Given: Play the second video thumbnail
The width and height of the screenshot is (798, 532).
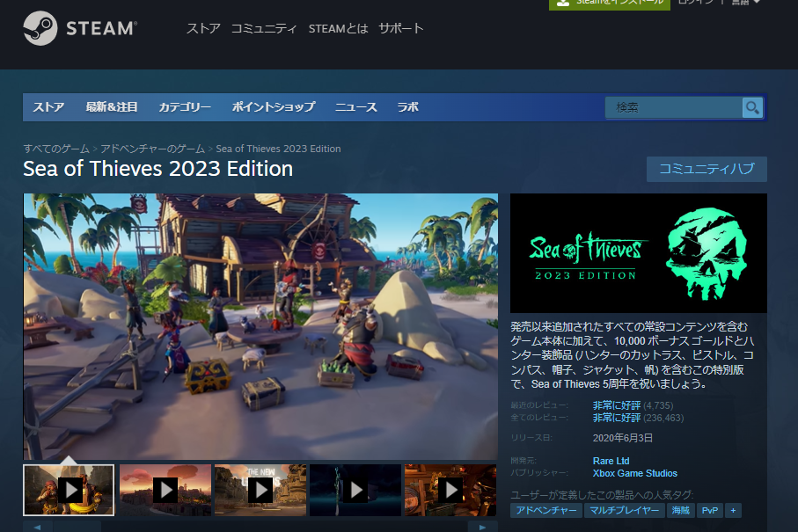Looking at the screenshot, I should click(165, 490).
